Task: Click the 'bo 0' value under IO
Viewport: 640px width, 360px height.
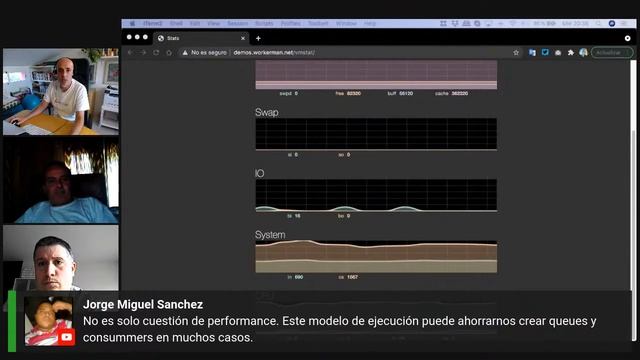Action: 344,216
